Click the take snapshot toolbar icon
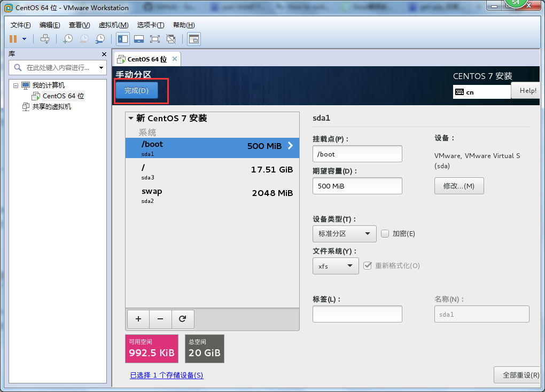Viewport: 545px width, 392px height. point(68,39)
